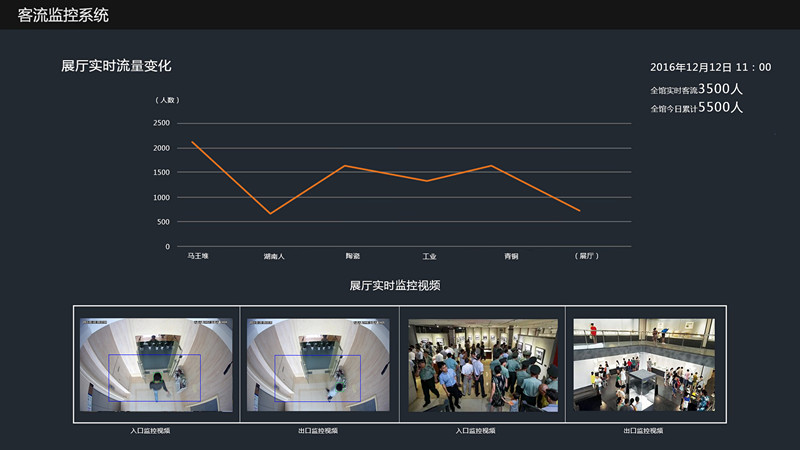Open the crowded entrance video thumbnail

[483, 365]
